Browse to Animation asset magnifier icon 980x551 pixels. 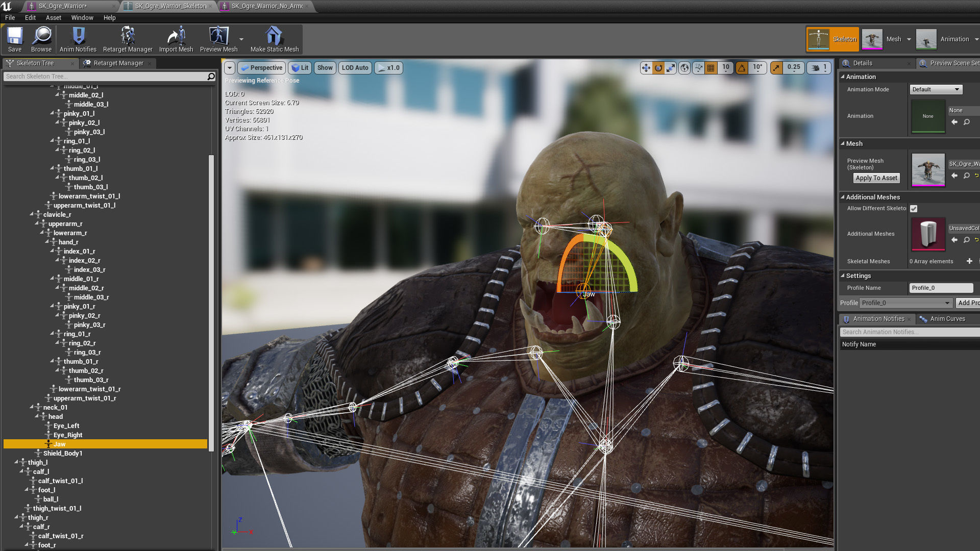pyautogui.click(x=966, y=122)
